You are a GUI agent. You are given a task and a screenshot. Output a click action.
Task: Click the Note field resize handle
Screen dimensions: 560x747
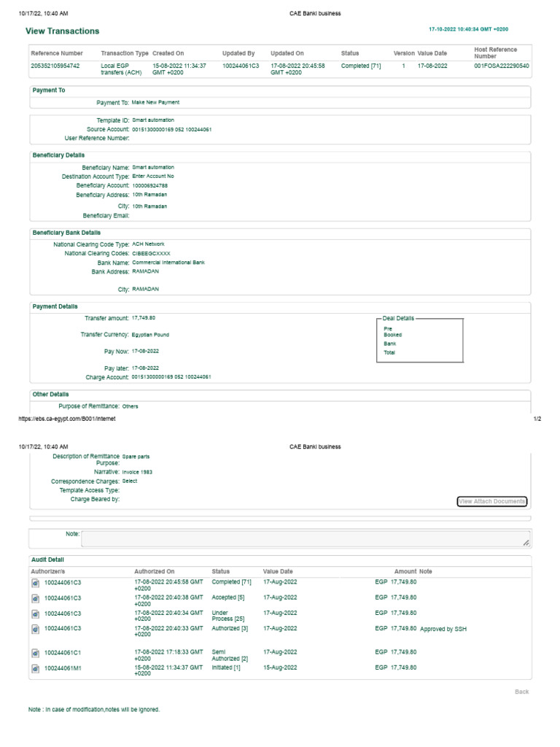526,543
